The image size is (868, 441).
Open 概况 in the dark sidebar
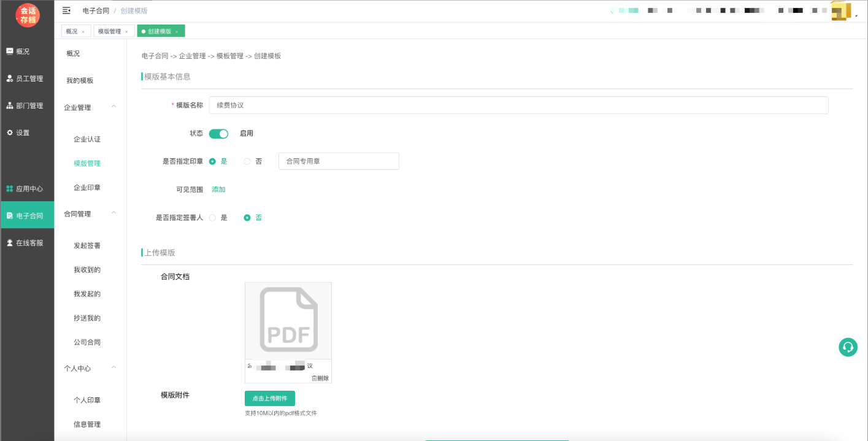pyautogui.click(x=23, y=52)
